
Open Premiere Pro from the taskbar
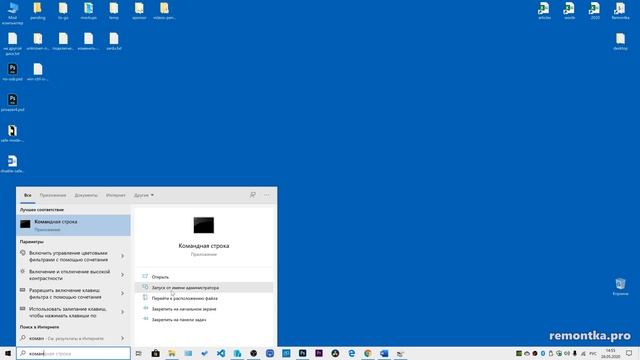(319, 353)
